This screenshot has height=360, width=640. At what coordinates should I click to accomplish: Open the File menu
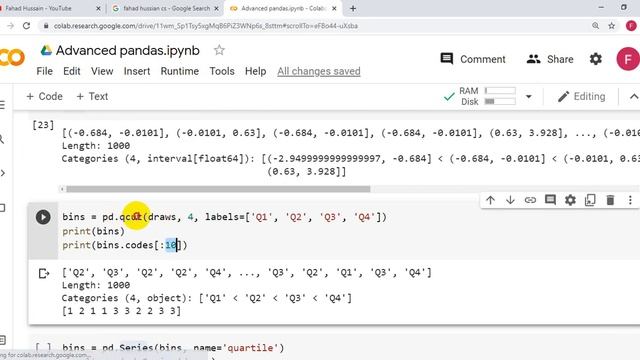44,71
